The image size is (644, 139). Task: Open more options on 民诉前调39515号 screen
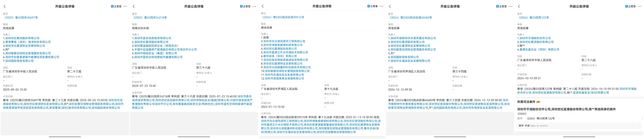tap(381, 6)
